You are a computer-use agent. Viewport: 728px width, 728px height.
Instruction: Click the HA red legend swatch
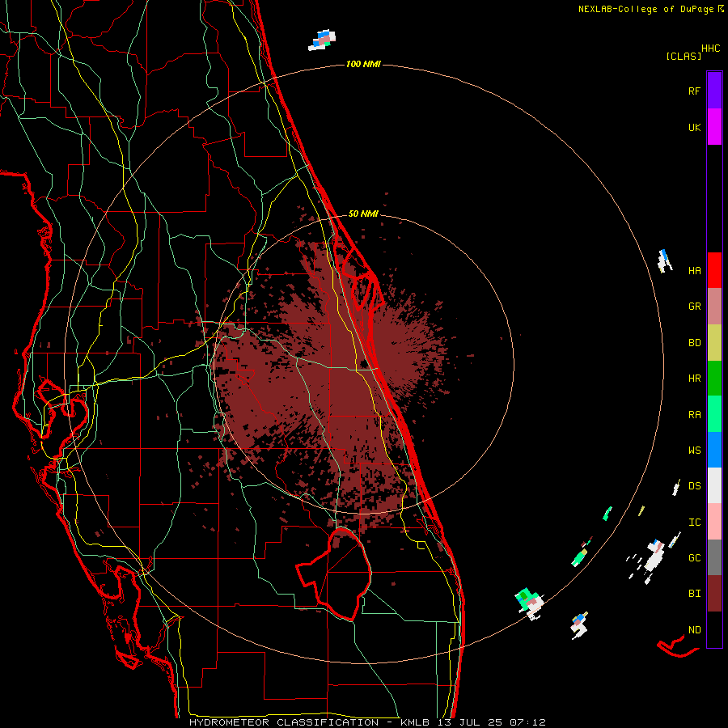[714, 270]
